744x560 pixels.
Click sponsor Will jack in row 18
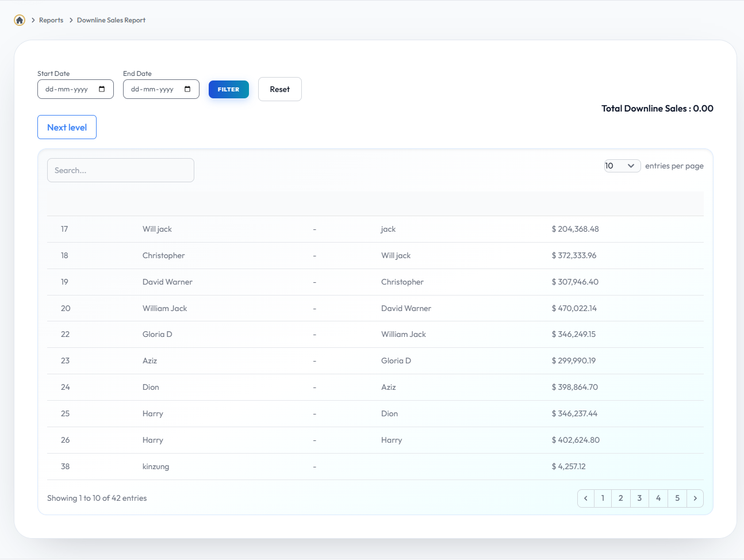(396, 255)
